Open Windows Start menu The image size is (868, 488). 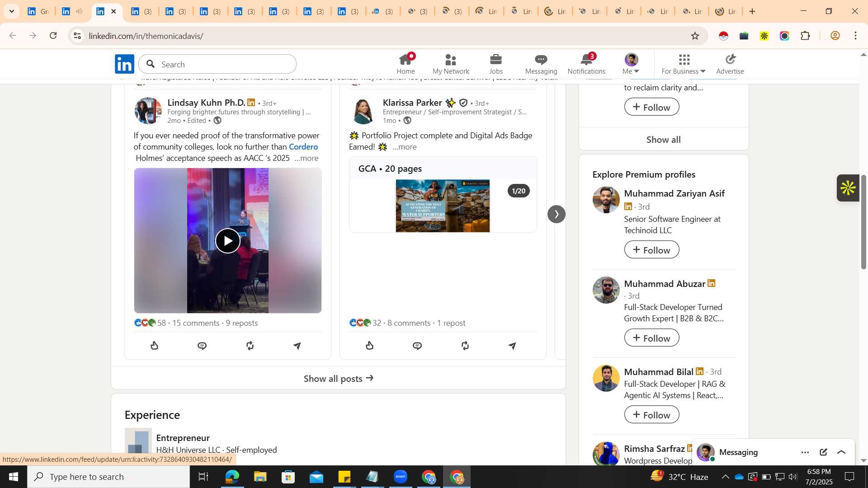(x=14, y=477)
